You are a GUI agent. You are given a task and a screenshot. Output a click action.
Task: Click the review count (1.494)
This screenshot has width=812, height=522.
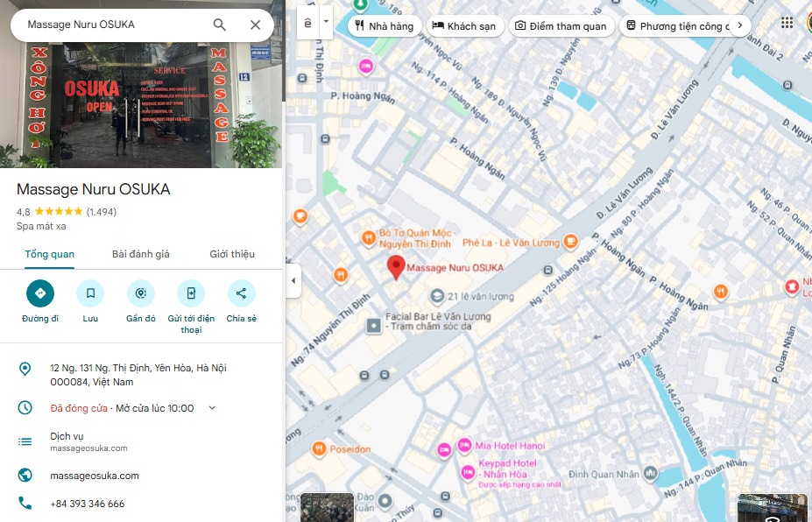pos(102,212)
